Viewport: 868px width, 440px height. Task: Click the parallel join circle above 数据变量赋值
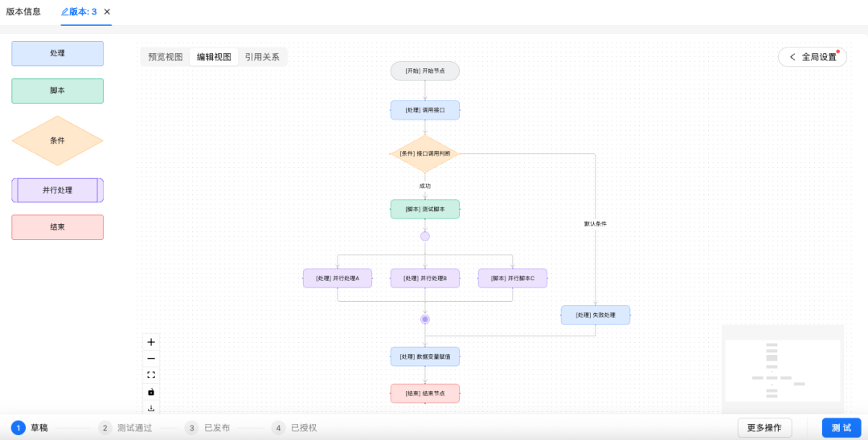(x=425, y=320)
